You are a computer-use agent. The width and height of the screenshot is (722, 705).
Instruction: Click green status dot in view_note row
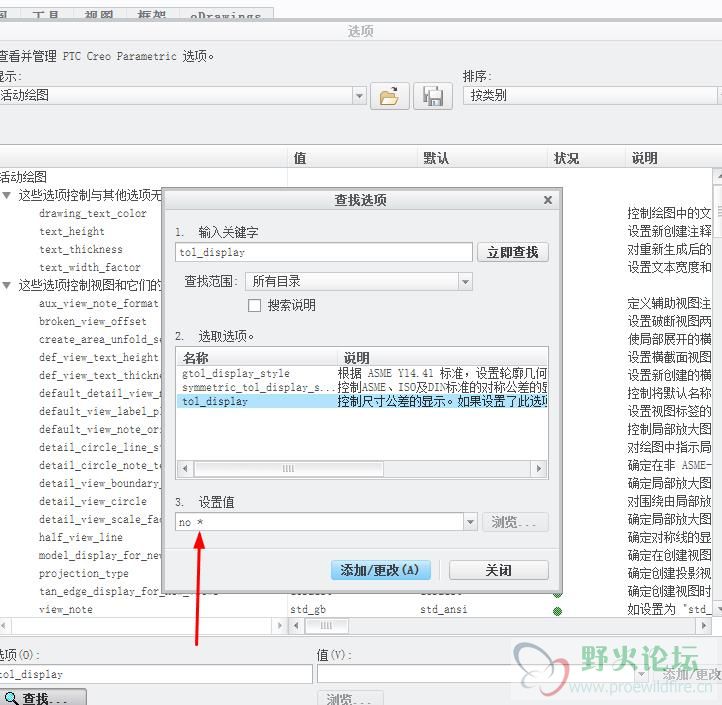pos(557,611)
